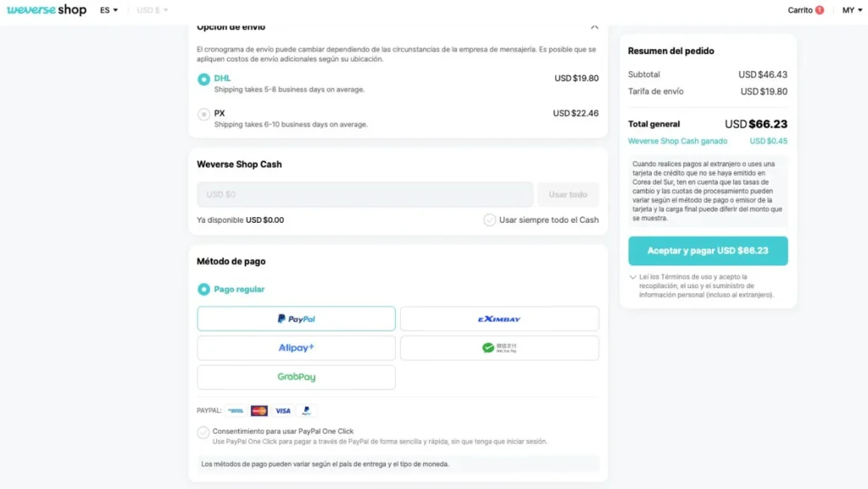
Task: Click the Mastercard card icon
Action: (x=259, y=411)
